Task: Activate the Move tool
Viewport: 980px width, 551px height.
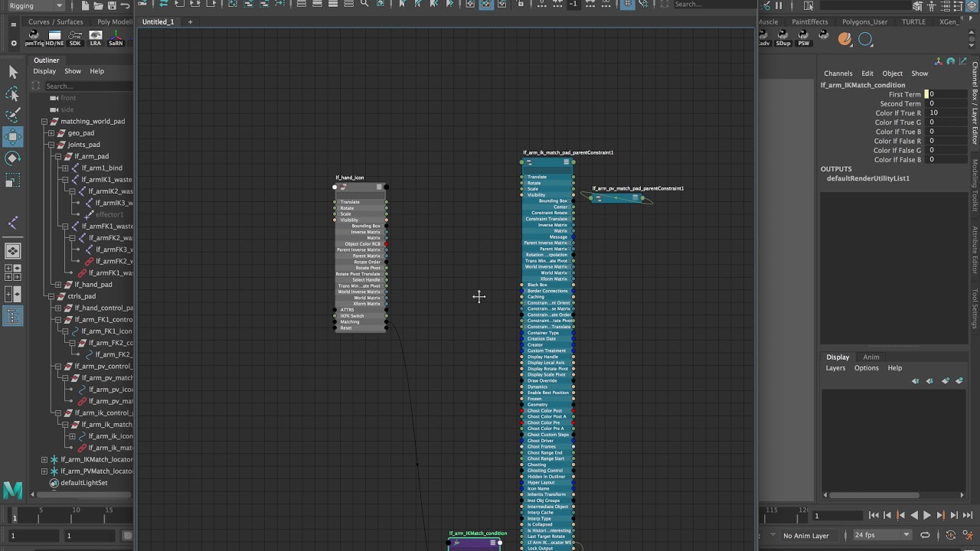Action: [x=13, y=137]
